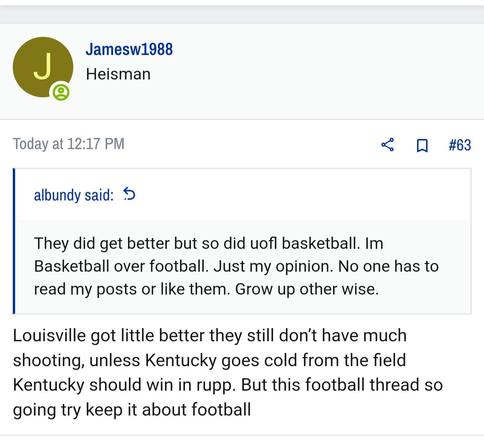Open the olive J avatar of Jamesw1988
484x448 pixels.
click(x=43, y=67)
